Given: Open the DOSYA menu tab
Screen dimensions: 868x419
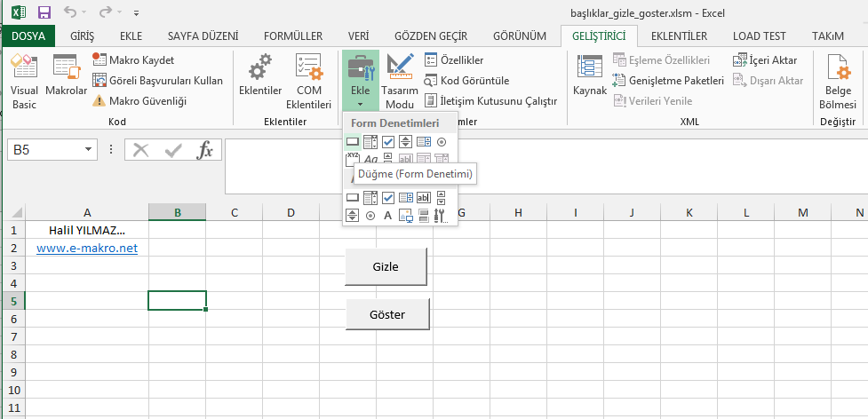Looking at the screenshot, I should coord(28,36).
